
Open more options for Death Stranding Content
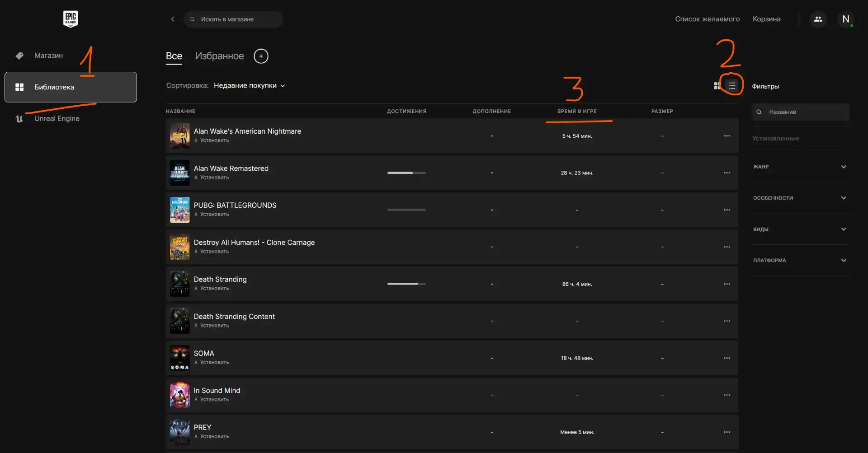coord(727,321)
